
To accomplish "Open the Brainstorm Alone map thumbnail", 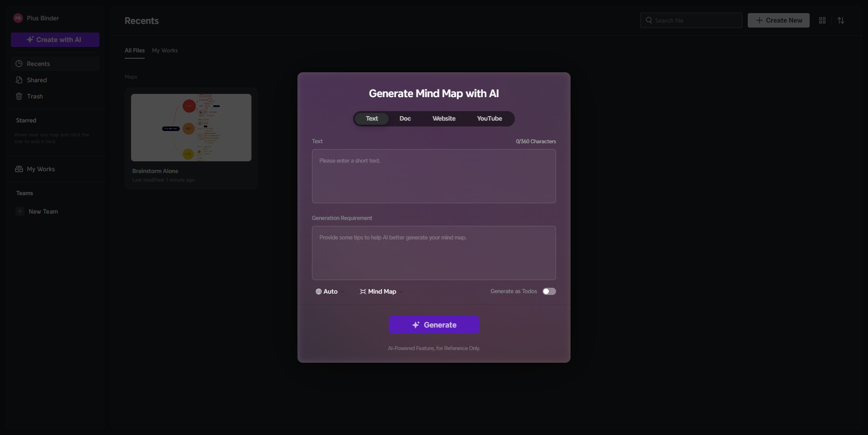I will (191, 127).
